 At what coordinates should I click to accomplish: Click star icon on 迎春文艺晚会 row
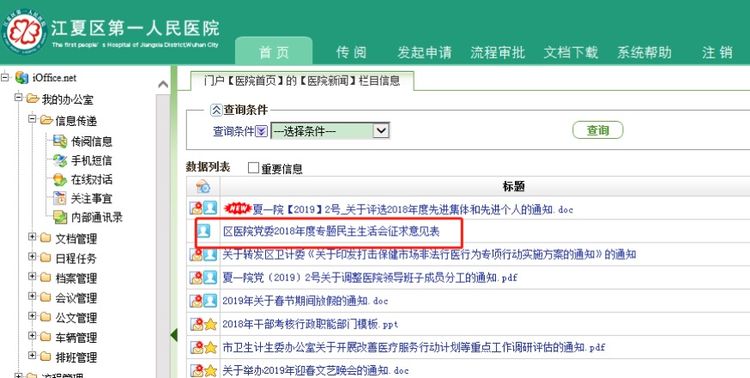point(210,370)
